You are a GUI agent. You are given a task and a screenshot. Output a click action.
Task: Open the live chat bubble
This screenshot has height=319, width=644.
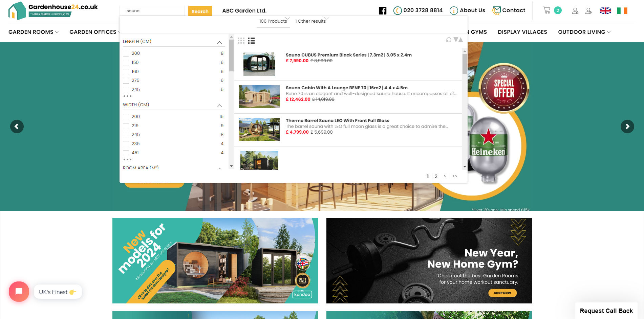(19, 292)
